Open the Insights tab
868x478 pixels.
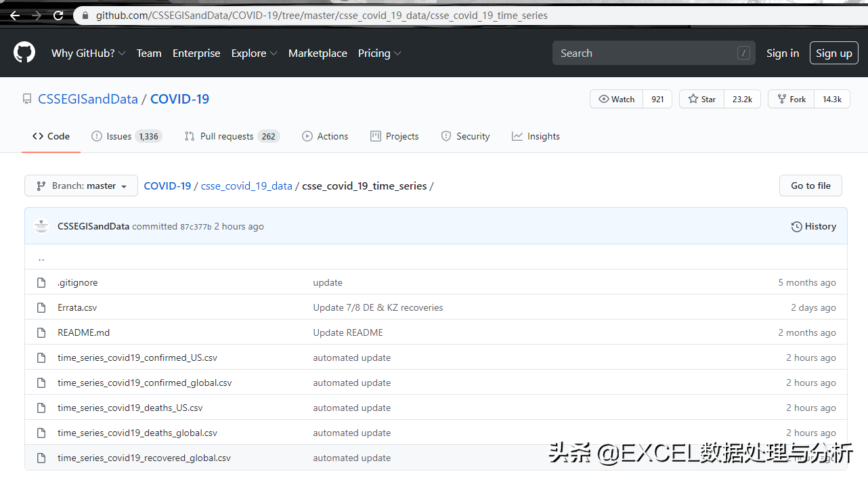click(x=536, y=136)
